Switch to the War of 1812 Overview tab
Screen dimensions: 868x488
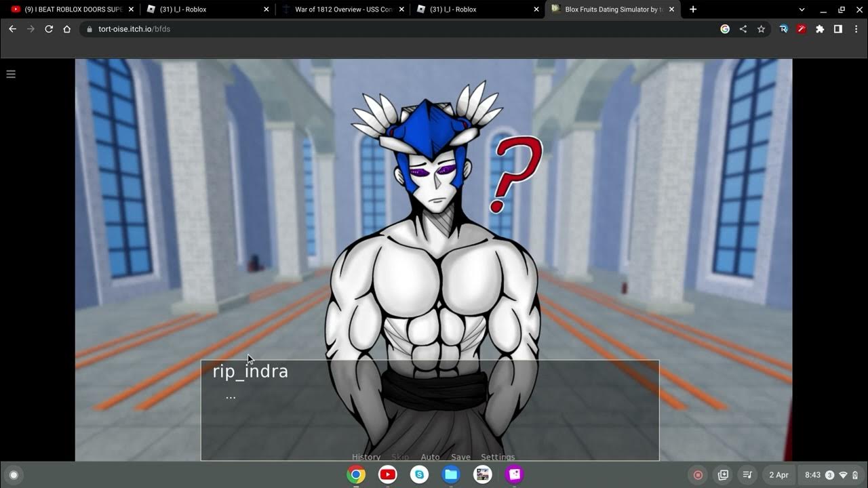(x=342, y=9)
